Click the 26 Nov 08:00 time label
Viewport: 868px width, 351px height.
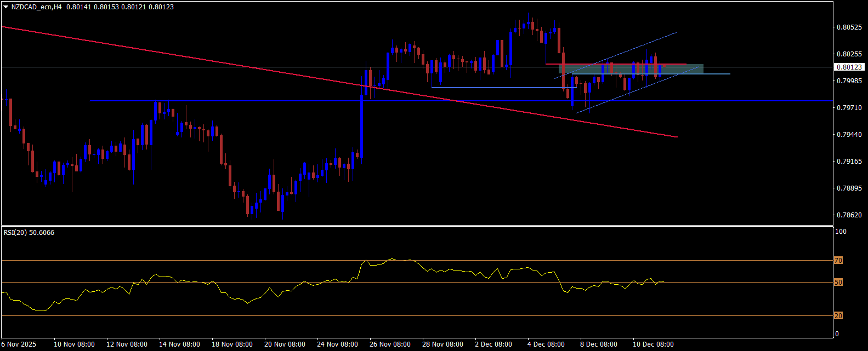coord(390,344)
